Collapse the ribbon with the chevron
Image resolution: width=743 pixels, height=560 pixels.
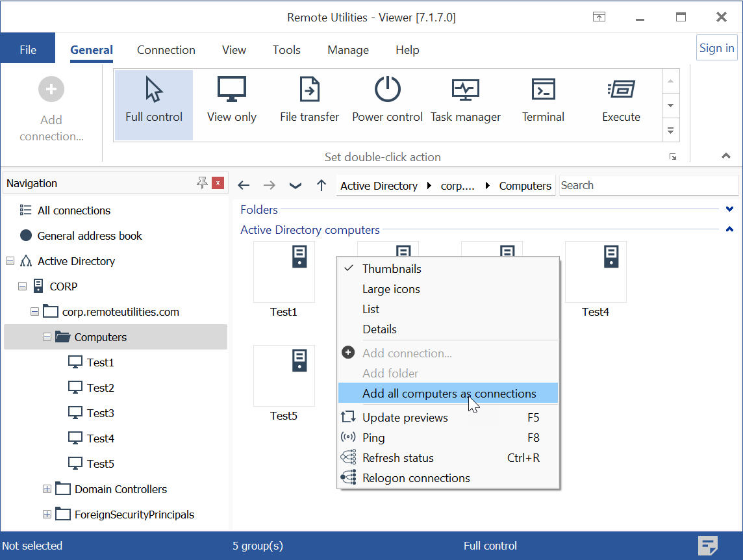726,156
